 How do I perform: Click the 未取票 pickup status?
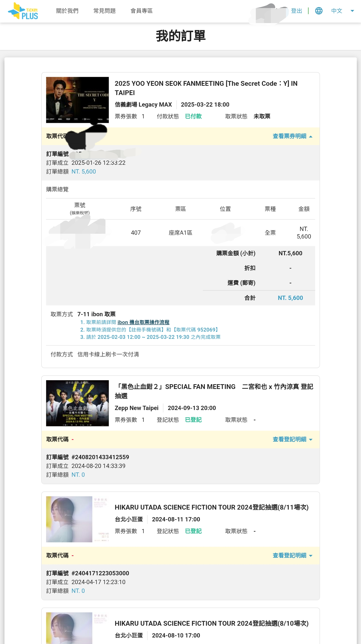tap(262, 116)
